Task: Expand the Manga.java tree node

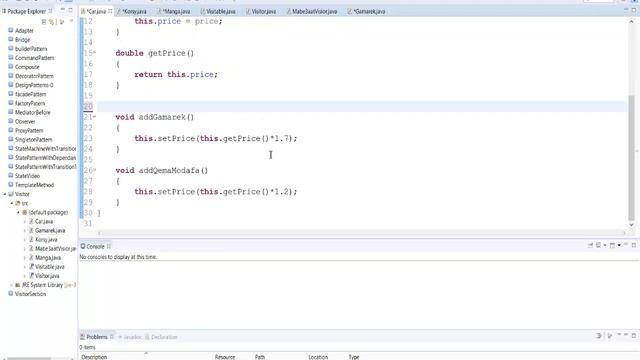Action: (x=24, y=258)
